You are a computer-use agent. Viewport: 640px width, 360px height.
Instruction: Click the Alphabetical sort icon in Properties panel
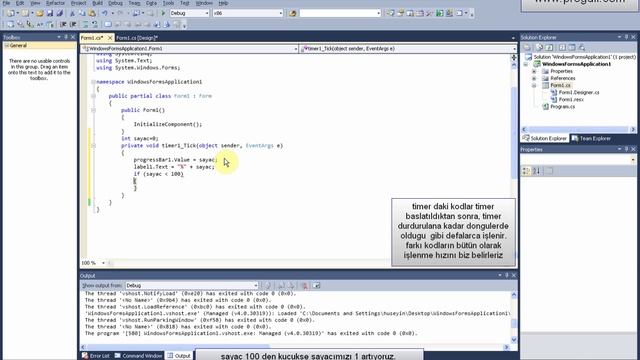click(x=537, y=171)
